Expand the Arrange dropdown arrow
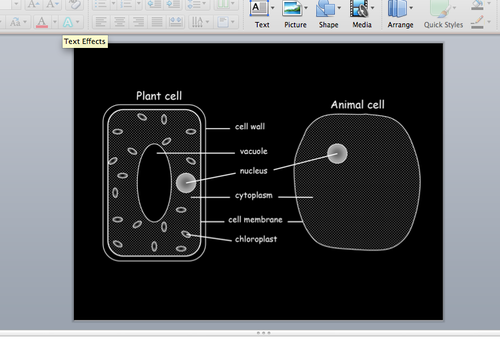 (x=411, y=8)
